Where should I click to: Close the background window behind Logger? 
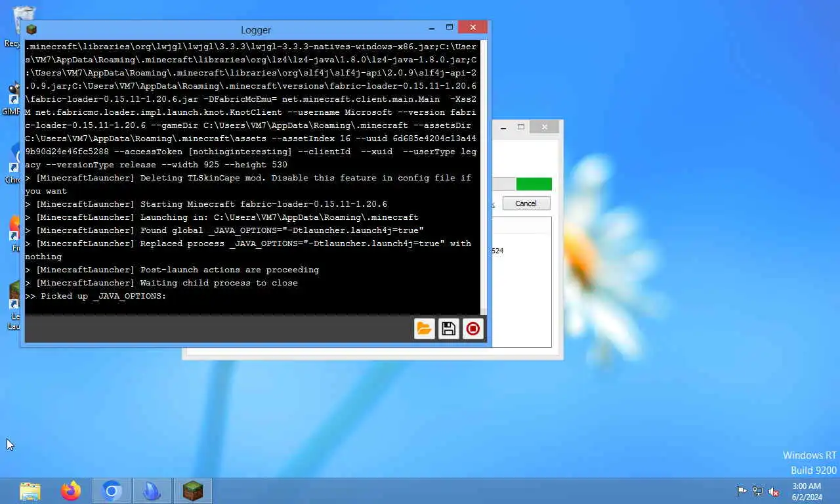(x=544, y=127)
